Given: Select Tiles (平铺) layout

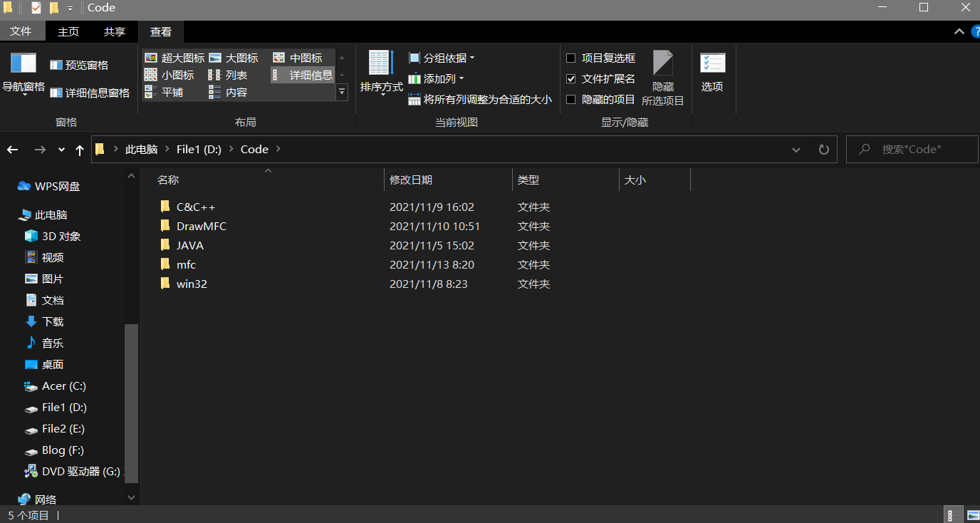Looking at the screenshot, I should click(x=164, y=92).
